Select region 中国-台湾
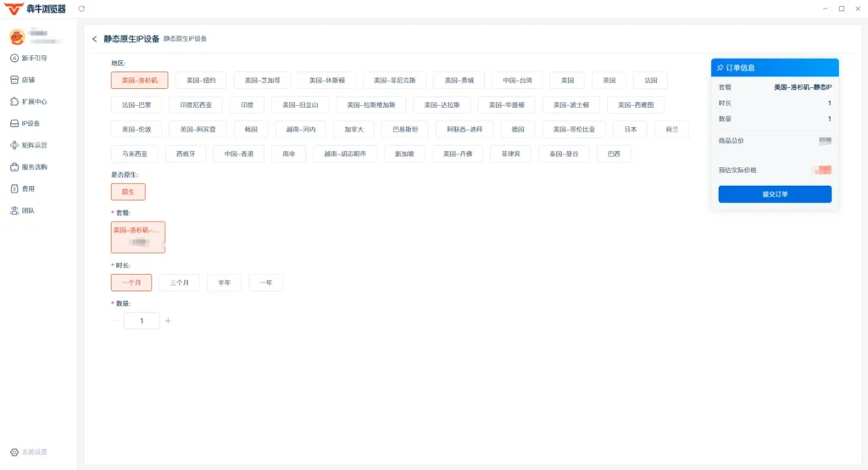The image size is (868, 470). [x=518, y=81]
